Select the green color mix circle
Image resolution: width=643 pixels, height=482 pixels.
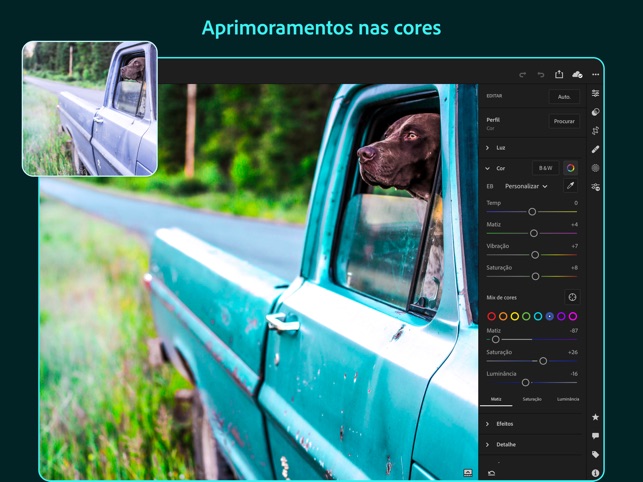coord(526,316)
